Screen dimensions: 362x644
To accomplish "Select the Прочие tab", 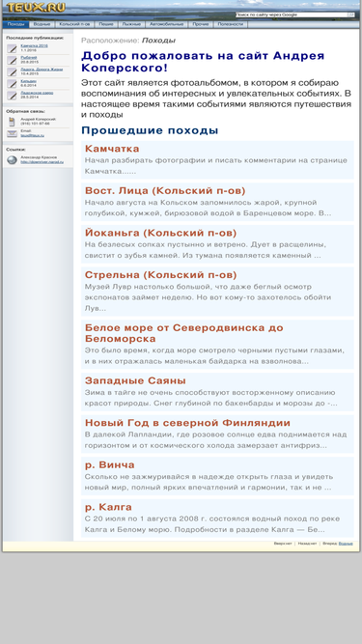I will 200,24.
